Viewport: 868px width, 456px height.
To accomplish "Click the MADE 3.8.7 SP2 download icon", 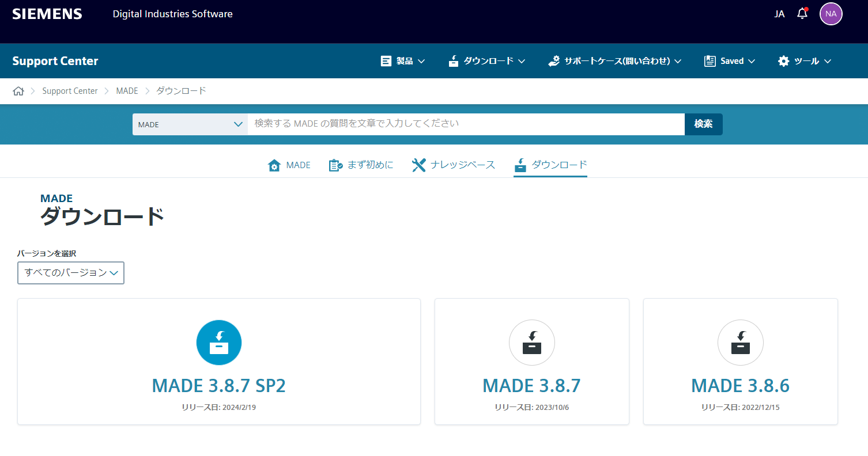I will pos(219,343).
